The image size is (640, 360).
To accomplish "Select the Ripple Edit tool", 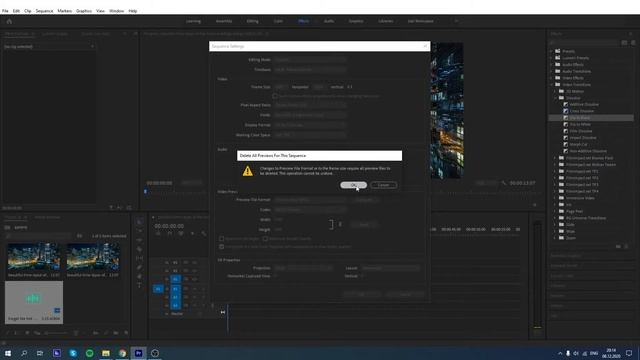I will click(140, 240).
